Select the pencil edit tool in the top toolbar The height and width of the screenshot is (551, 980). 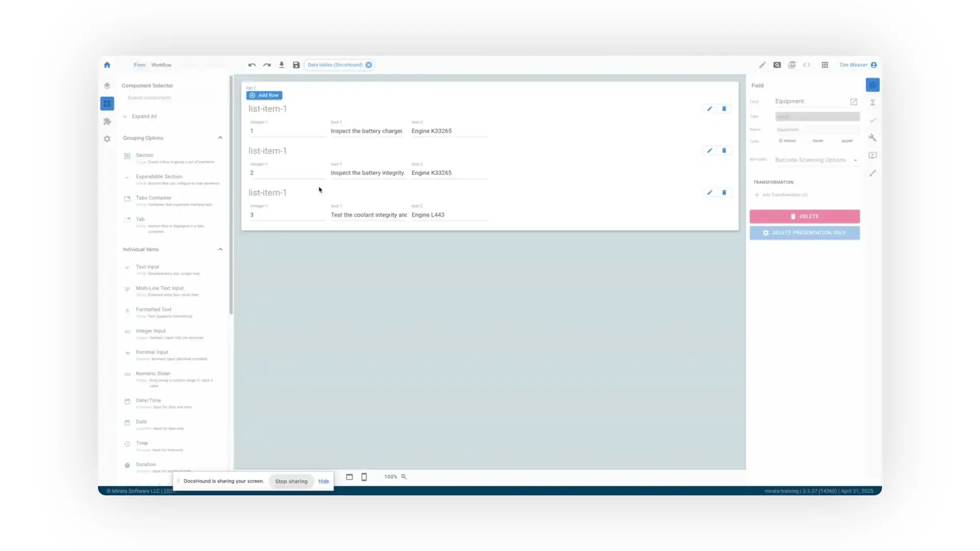tap(763, 65)
